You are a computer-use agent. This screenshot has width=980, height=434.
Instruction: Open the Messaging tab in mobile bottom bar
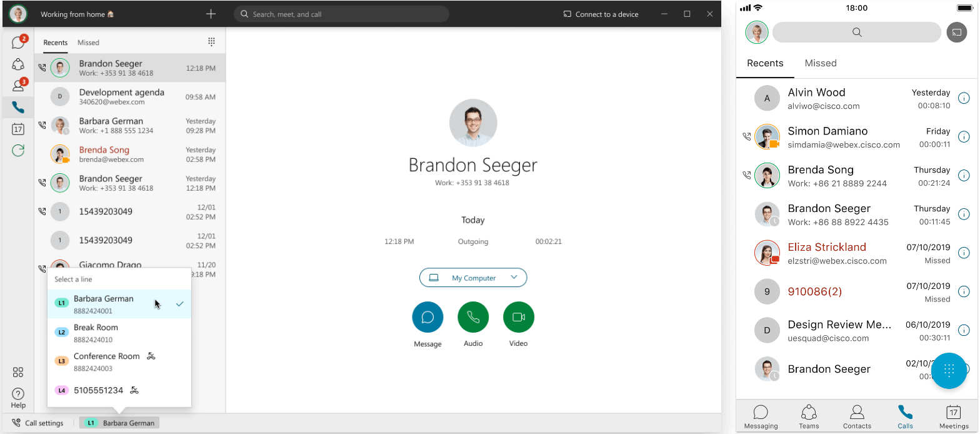point(761,417)
